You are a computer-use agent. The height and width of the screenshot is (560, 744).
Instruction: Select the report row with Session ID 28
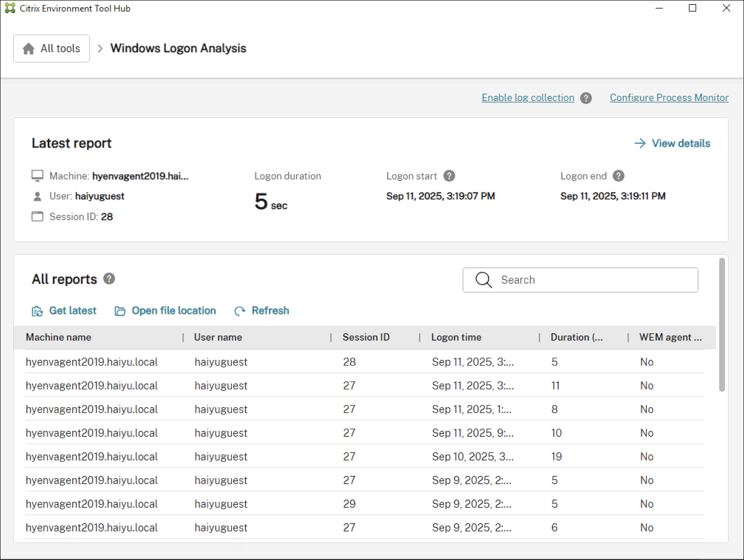point(349,362)
